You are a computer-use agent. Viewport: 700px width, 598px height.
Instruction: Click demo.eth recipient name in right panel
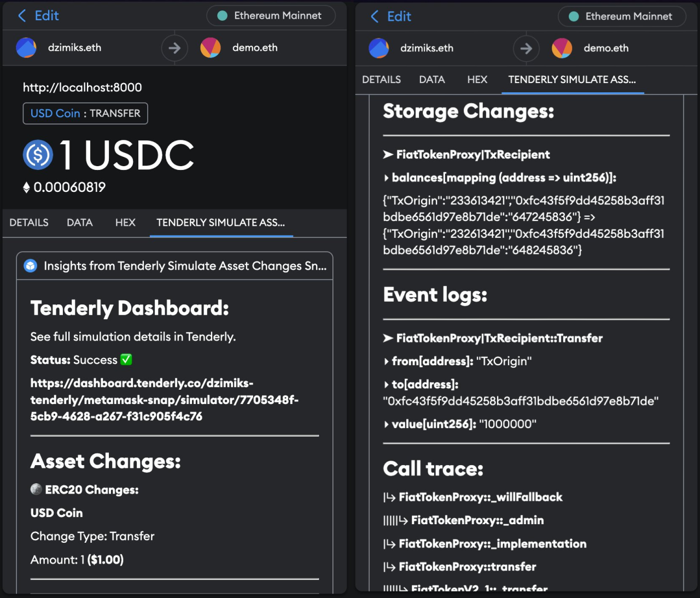tap(606, 48)
